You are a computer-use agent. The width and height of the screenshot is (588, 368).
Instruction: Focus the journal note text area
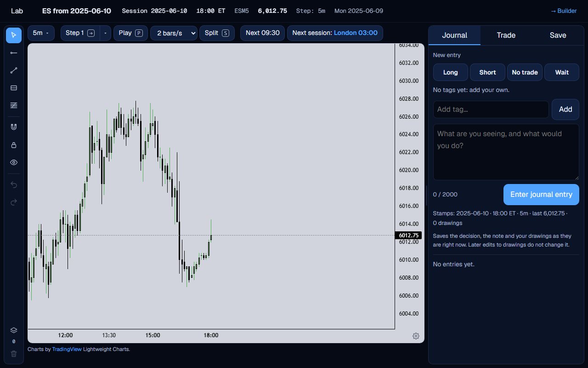click(506, 152)
